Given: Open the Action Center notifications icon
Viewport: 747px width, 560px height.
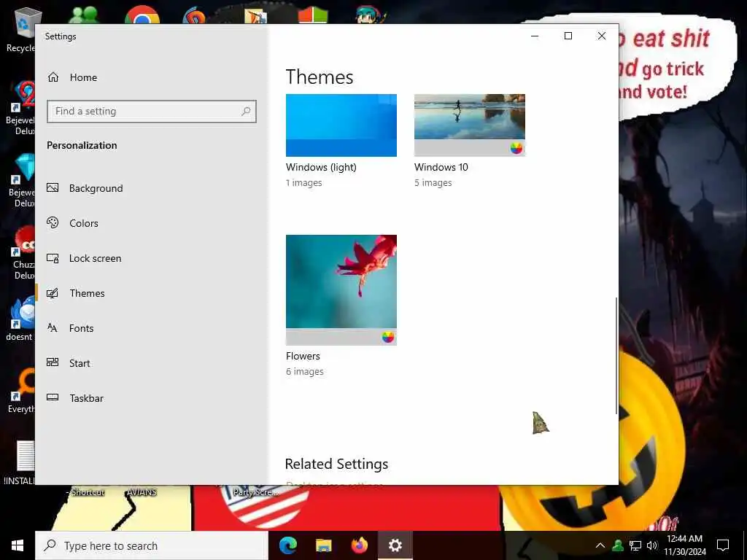Looking at the screenshot, I should (723, 545).
